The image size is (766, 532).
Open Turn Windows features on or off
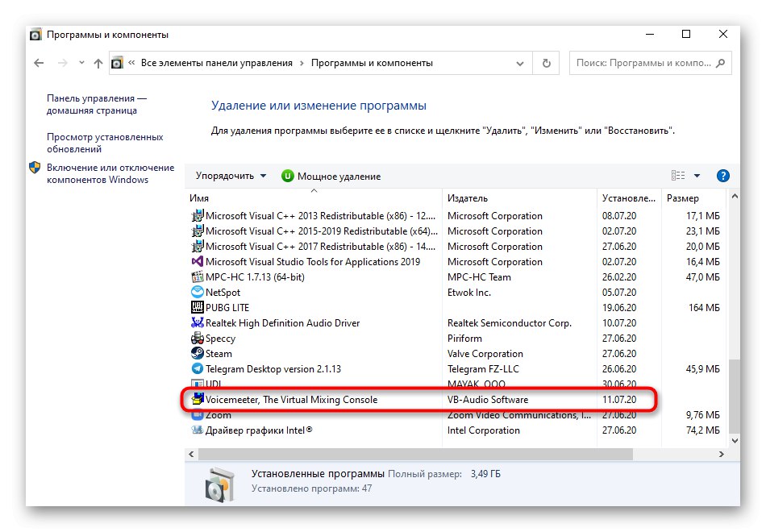(x=110, y=173)
